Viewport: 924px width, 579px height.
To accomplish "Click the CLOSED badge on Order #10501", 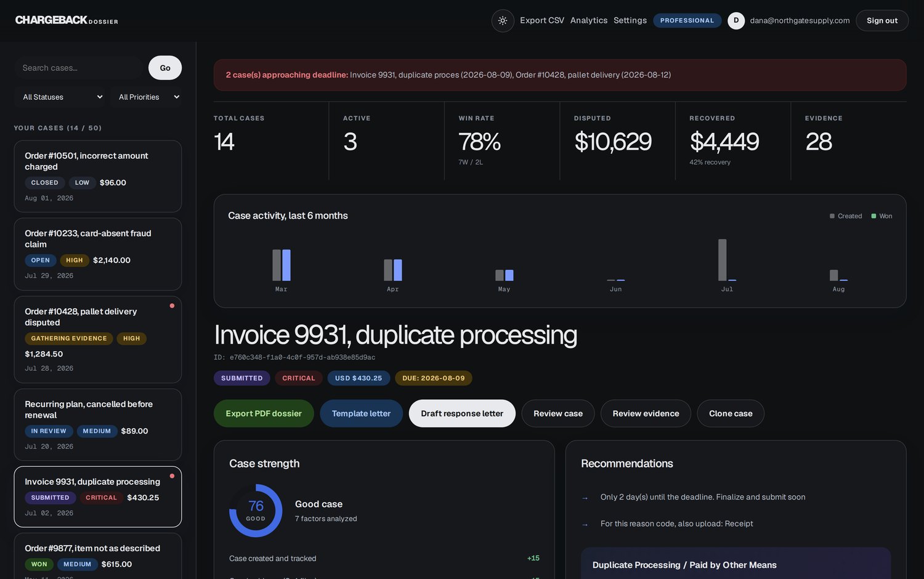I will click(x=44, y=183).
